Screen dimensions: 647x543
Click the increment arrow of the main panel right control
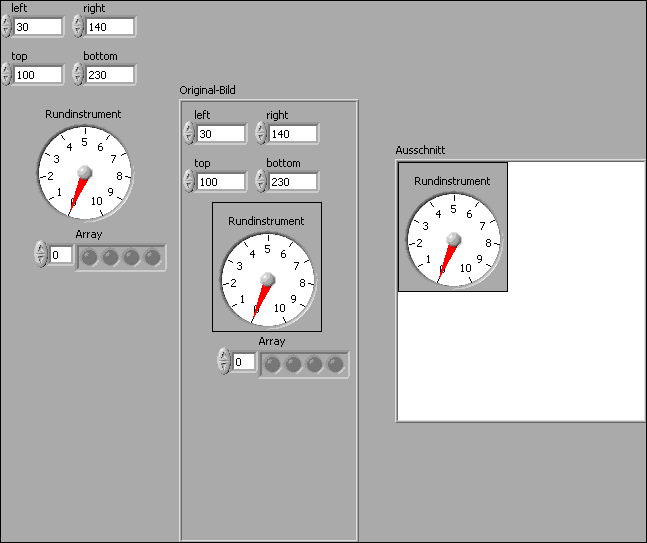point(78,22)
